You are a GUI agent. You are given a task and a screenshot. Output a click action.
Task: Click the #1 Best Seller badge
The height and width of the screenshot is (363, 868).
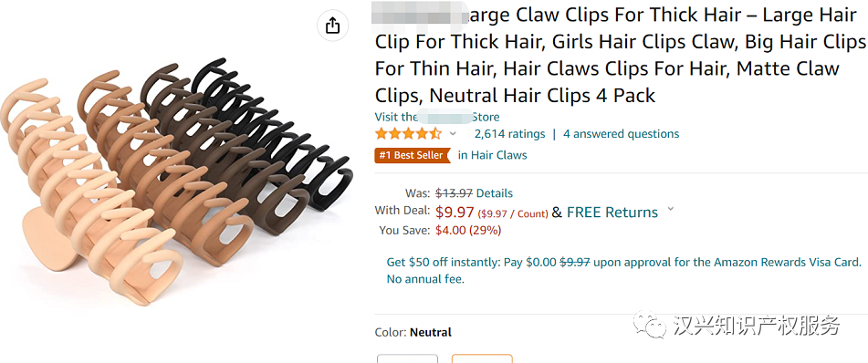(x=413, y=155)
